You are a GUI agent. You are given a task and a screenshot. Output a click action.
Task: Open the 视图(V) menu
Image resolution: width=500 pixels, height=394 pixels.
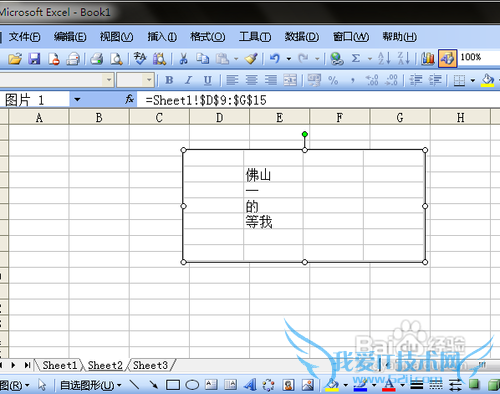tap(116, 36)
